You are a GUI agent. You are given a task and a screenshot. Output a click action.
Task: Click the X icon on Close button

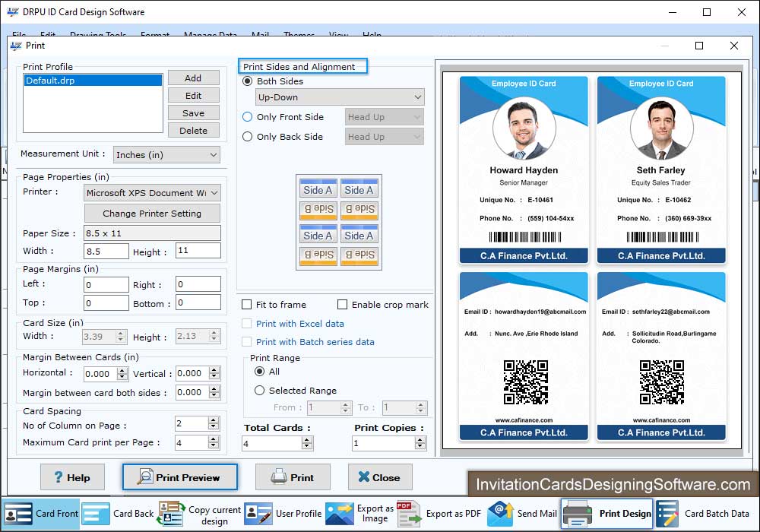363,477
